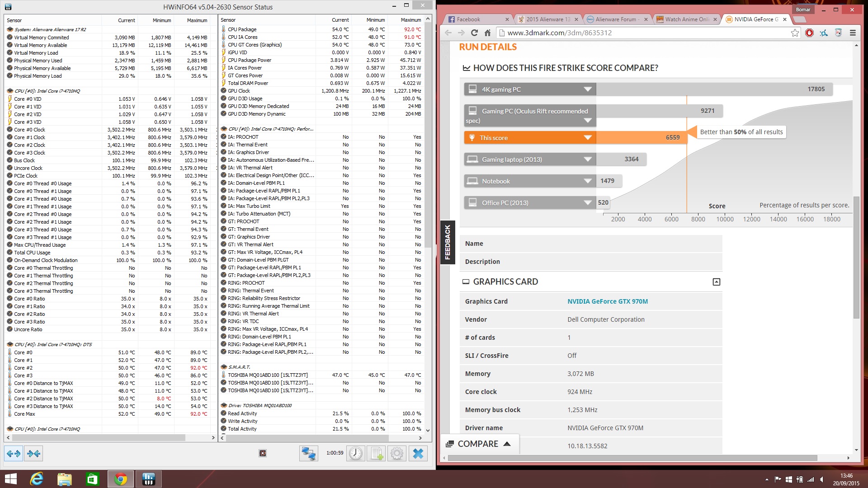Image resolution: width=868 pixels, height=488 pixels.
Task: Select the Total CPU Usage row
Action: [x=111, y=253]
